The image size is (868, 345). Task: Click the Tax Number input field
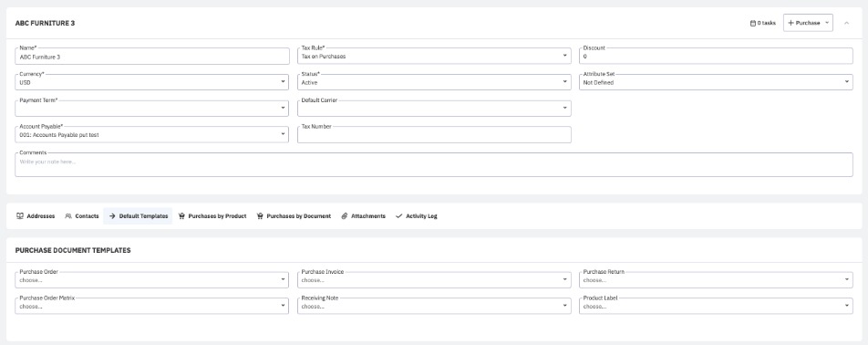click(x=434, y=134)
